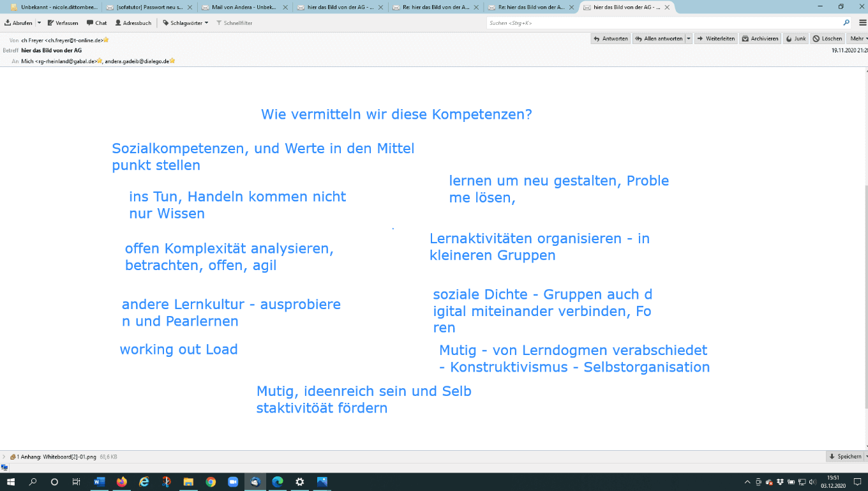
Task: Reply with the Antworten button
Action: [611, 39]
